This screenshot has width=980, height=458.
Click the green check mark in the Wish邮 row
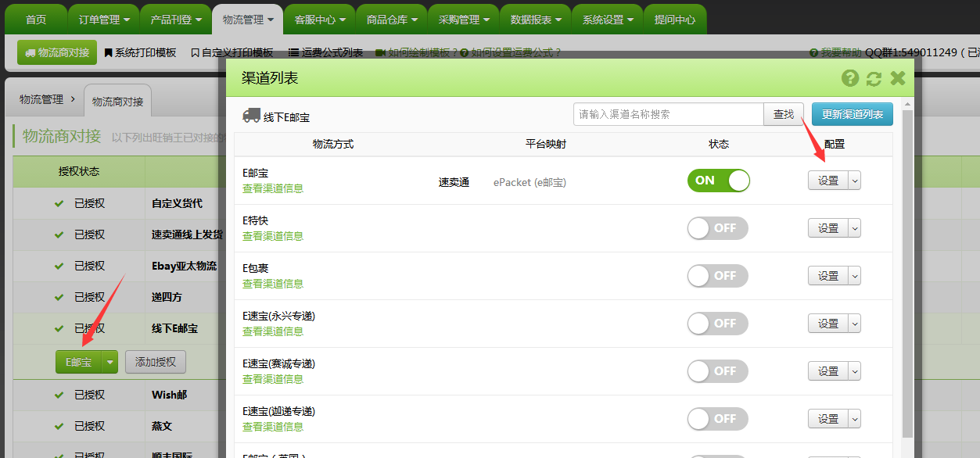(x=59, y=395)
